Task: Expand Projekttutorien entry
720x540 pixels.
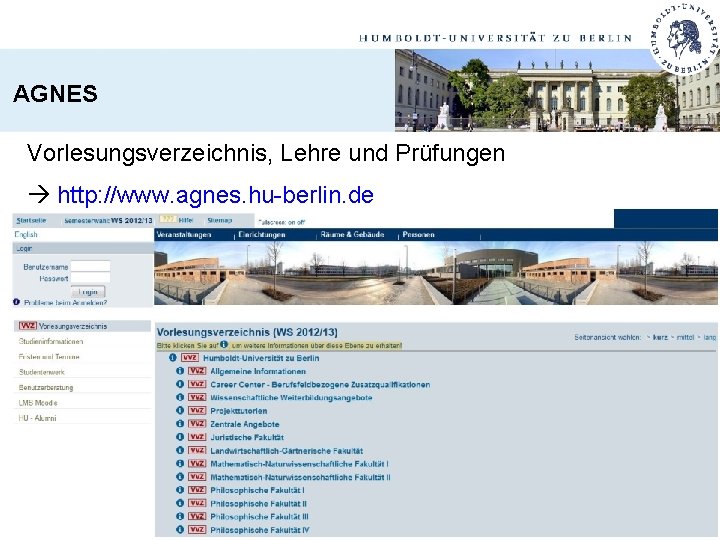Action: coord(239,411)
